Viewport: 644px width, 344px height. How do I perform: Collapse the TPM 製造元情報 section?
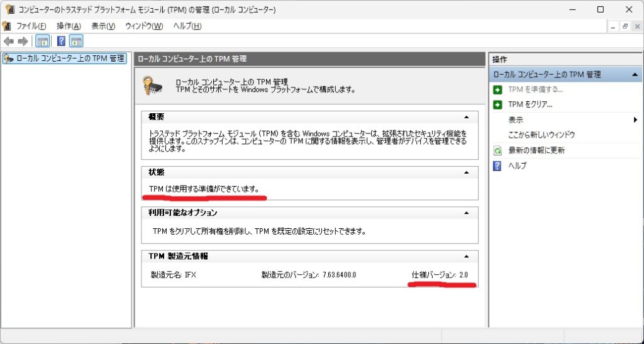(466, 256)
